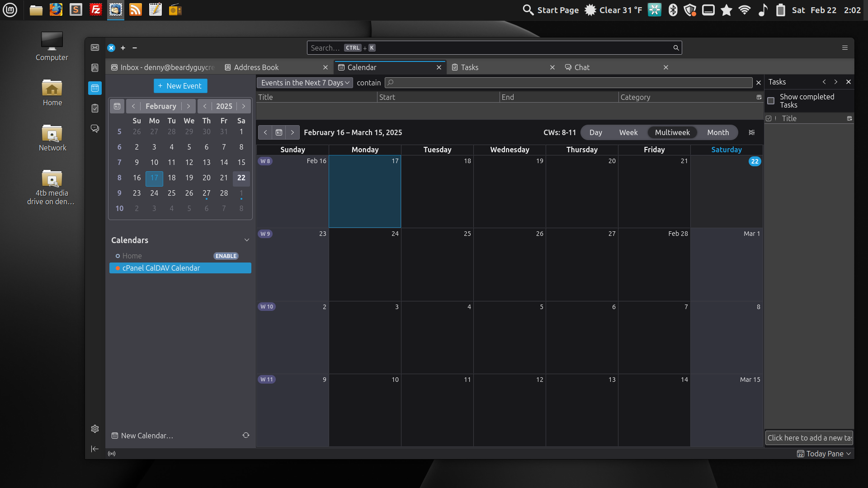Screen dimensions: 868x488
Task: Open the Settings gear icon
Action: coord(94,429)
